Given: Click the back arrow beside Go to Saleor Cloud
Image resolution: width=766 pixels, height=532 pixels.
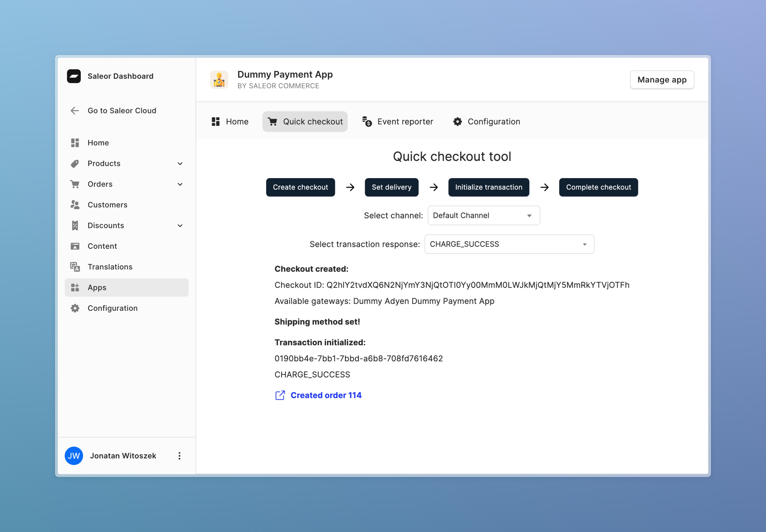Looking at the screenshot, I should point(75,110).
